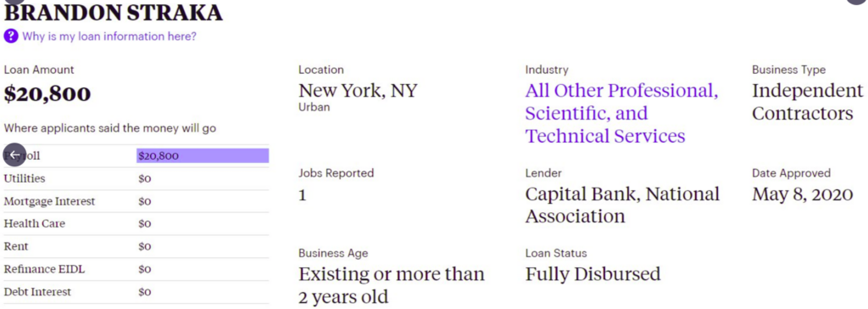Select the Utilities row in the table
Screen dimensions: 868x309
click(136, 178)
